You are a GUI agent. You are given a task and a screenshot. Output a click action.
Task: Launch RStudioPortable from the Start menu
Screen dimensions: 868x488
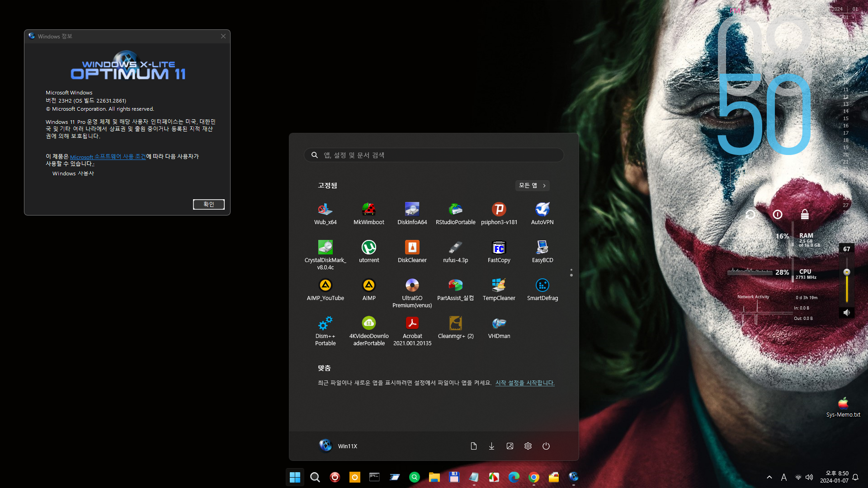pyautogui.click(x=456, y=213)
